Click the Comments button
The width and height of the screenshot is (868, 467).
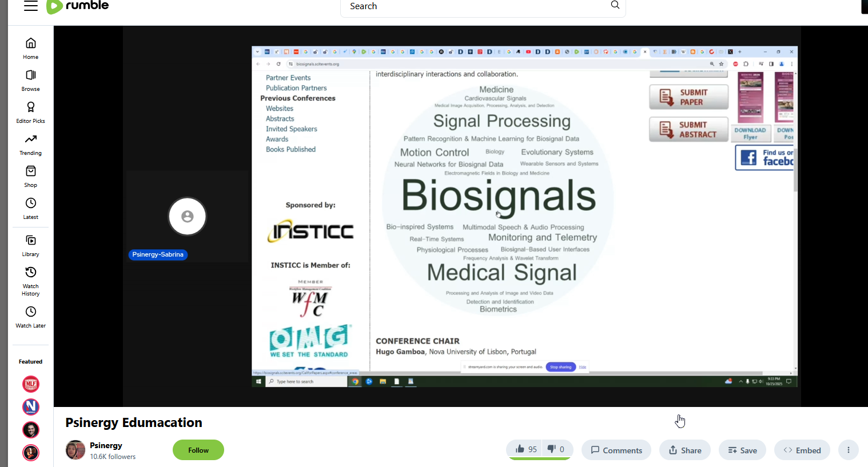coord(616,450)
